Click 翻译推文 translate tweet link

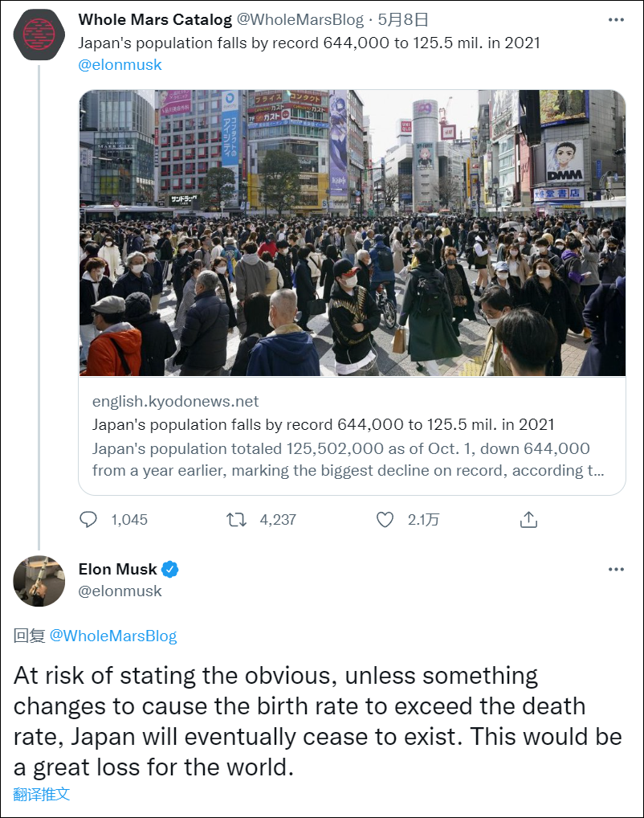(x=42, y=794)
